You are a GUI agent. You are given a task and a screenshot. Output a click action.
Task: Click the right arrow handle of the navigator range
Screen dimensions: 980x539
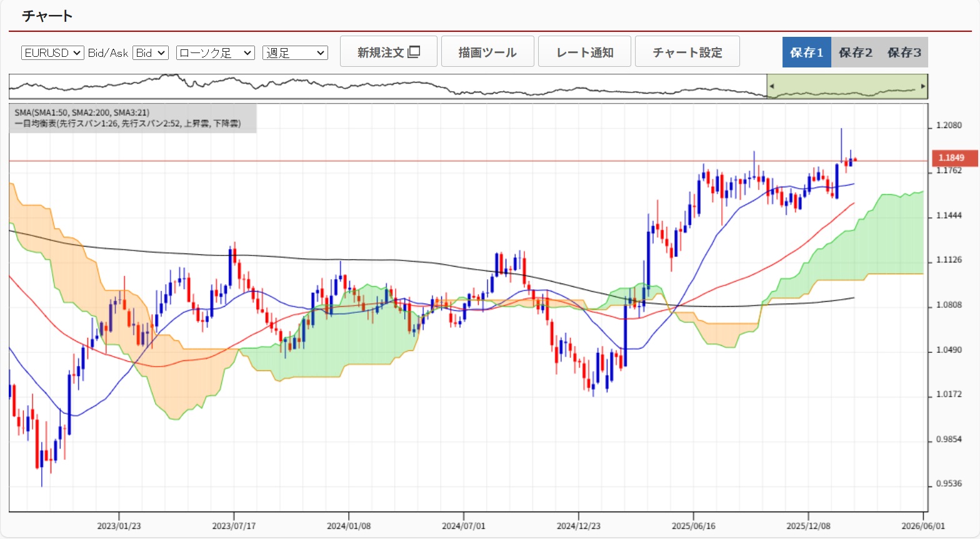pos(922,86)
